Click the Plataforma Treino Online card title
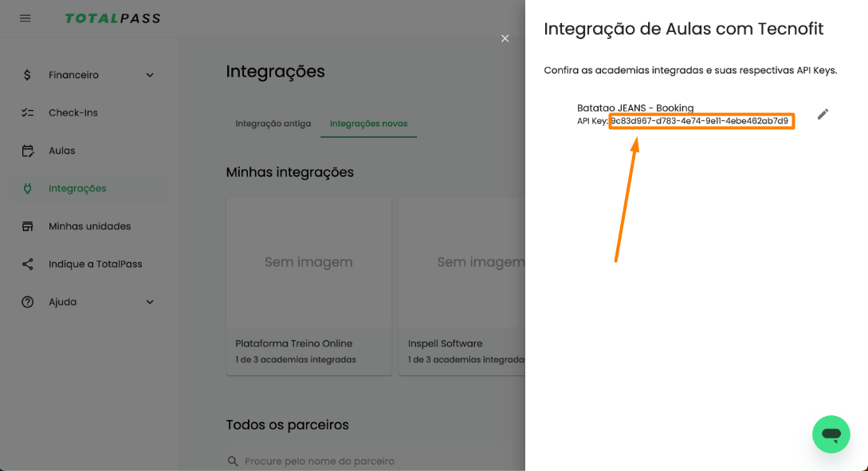The image size is (868, 471). point(294,343)
